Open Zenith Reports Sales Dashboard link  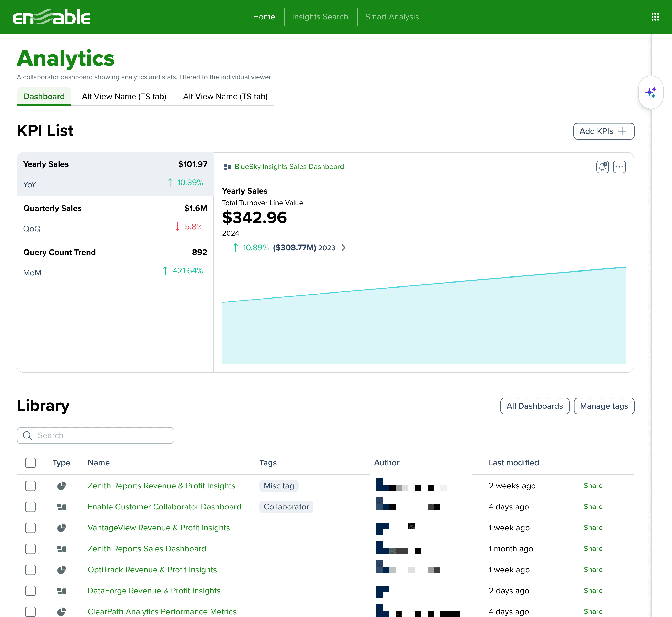147,549
